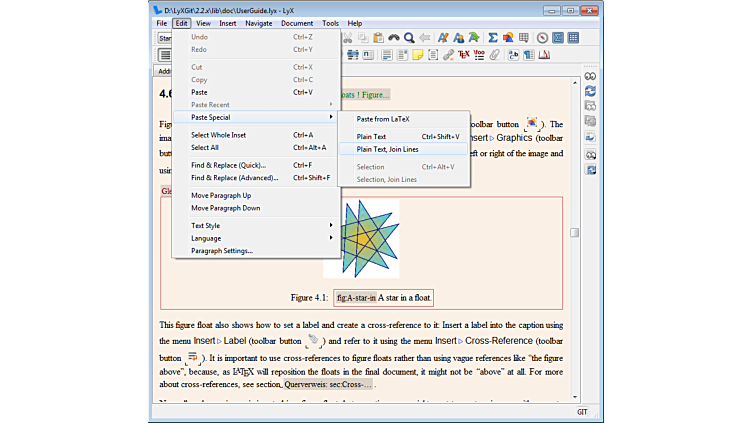752x423 pixels.
Task: Click the Find and Replace magnifier icon
Action: pos(409,38)
